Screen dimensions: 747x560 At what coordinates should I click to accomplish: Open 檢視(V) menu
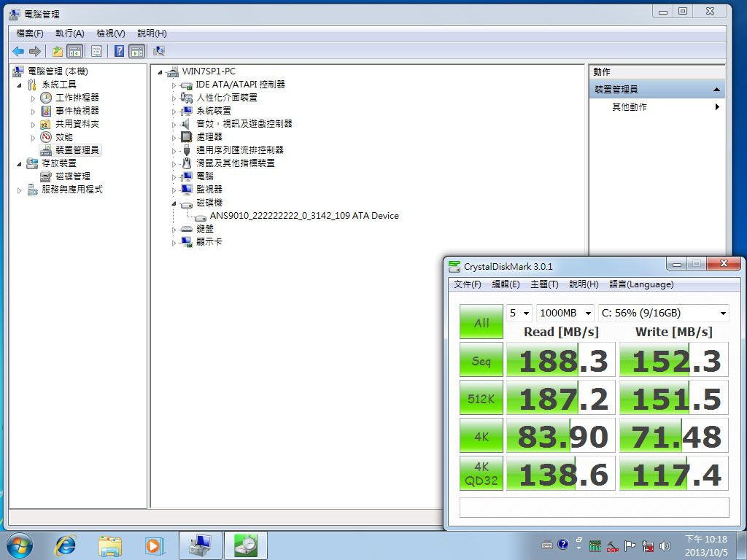111,34
